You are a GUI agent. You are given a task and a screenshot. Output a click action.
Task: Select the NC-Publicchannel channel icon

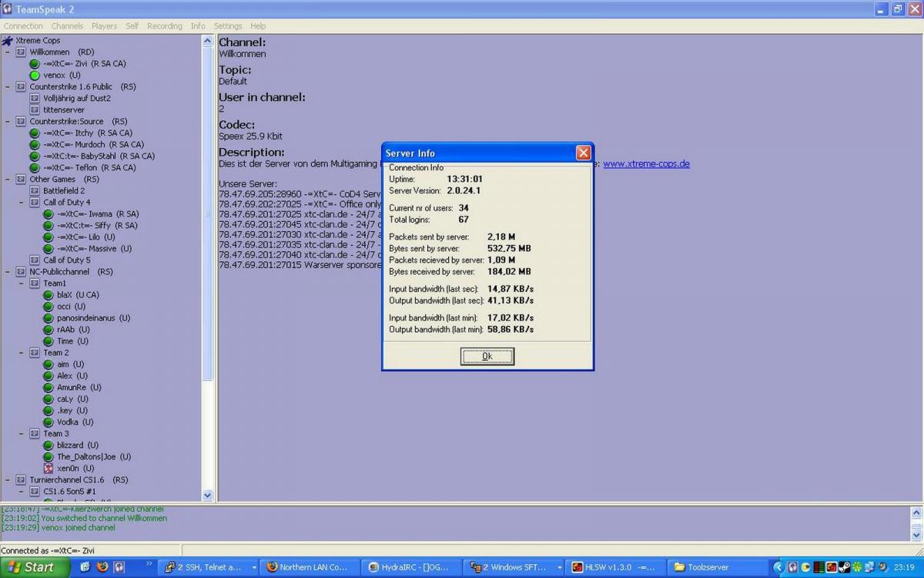21,271
